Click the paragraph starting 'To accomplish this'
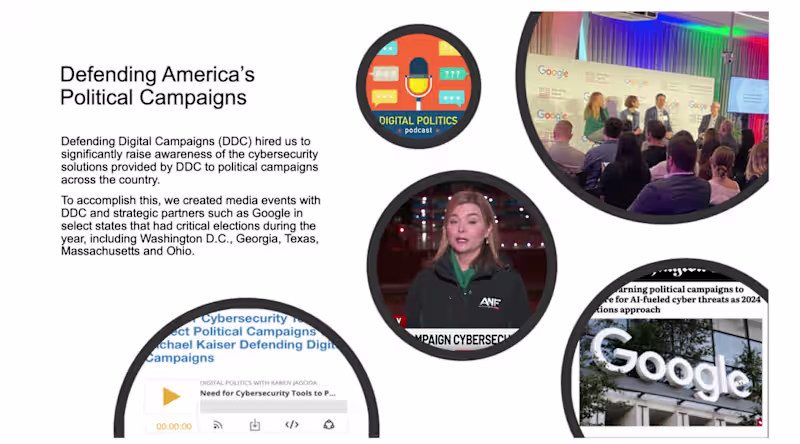 coord(190,226)
